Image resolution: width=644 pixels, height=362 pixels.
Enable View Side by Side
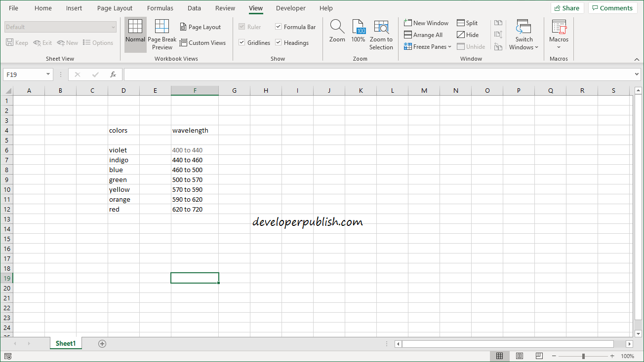click(x=498, y=22)
